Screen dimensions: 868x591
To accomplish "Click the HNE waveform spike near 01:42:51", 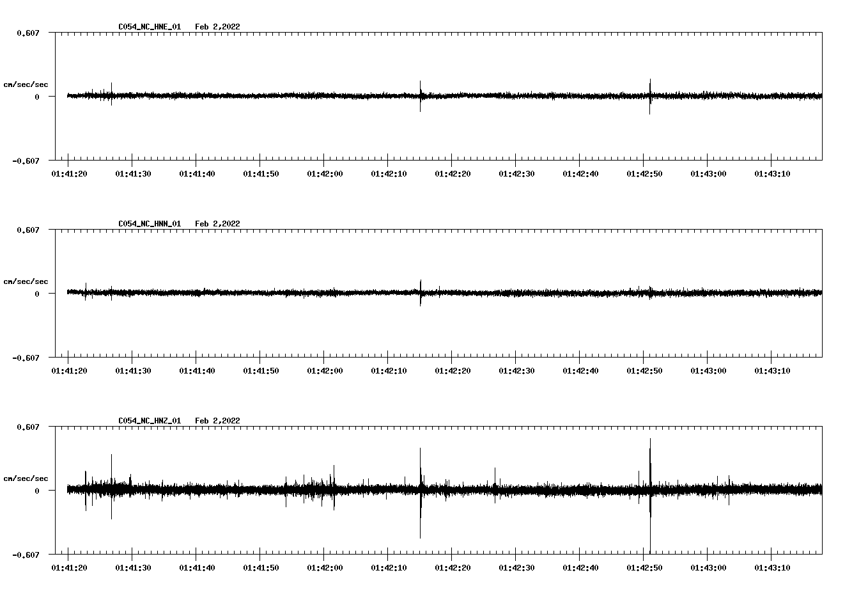I will [650, 97].
